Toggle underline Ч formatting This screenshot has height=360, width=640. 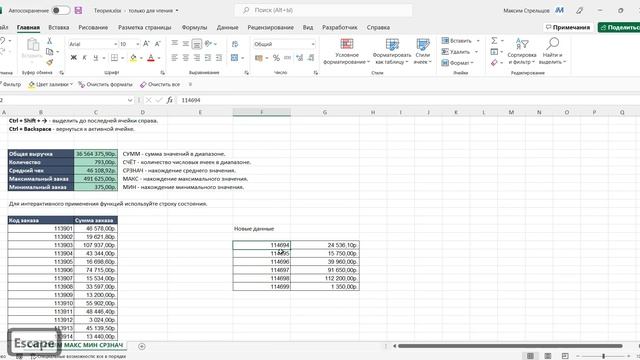tap(96, 58)
